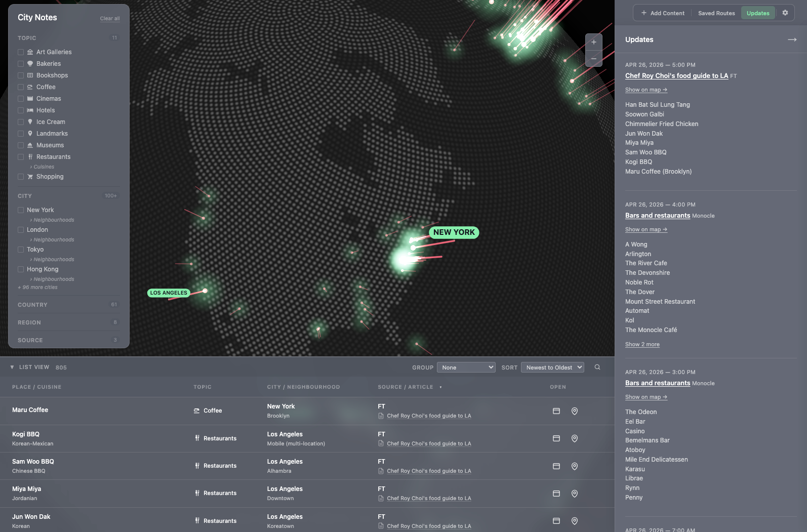This screenshot has width=807, height=532.
Task: Zoom in on the map
Action: click(593, 43)
